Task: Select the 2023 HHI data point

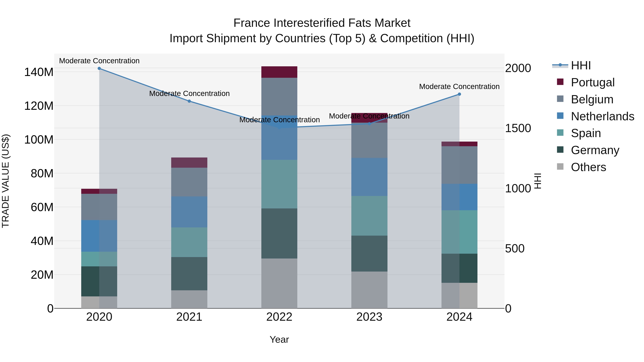Action: click(x=370, y=124)
